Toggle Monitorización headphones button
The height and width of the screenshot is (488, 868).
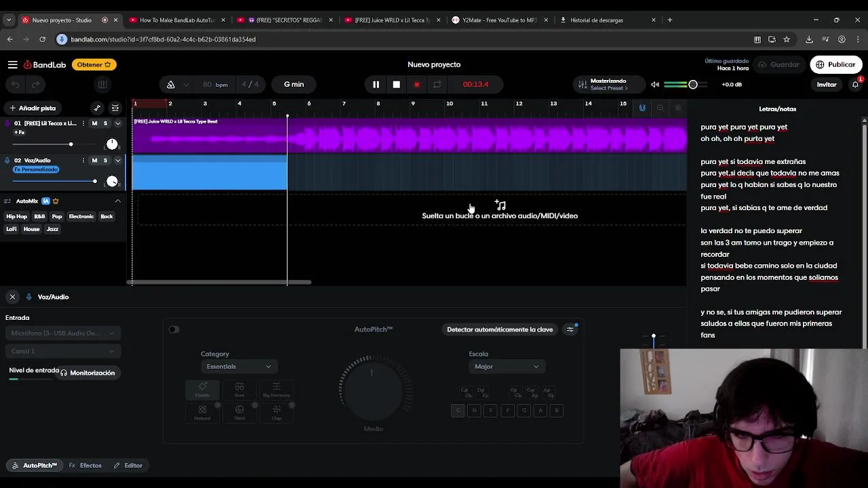(x=87, y=373)
